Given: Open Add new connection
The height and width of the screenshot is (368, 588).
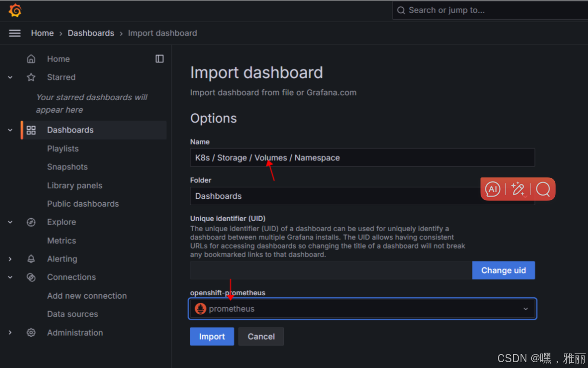Looking at the screenshot, I should pyautogui.click(x=87, y=296).
